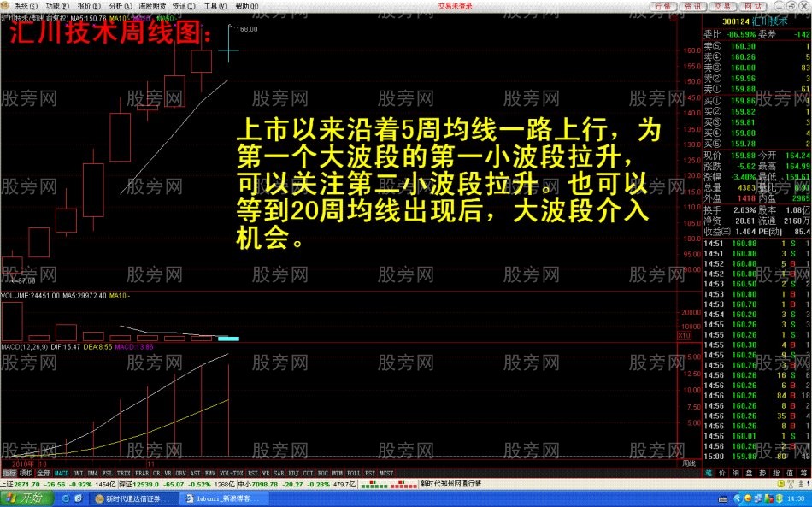Click the 交易 button at top right
Viewport: 812px width, 507px height.
[723, 6]
